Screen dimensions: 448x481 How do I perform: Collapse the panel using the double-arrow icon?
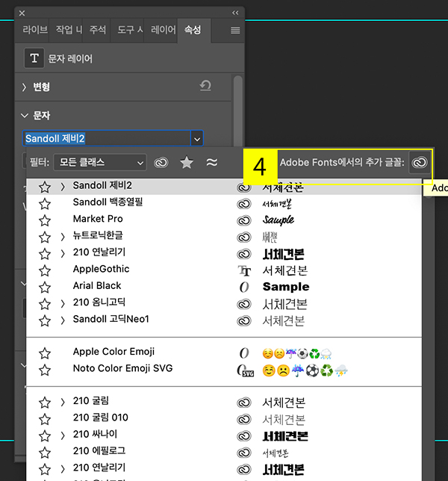[x=235, y=13]
